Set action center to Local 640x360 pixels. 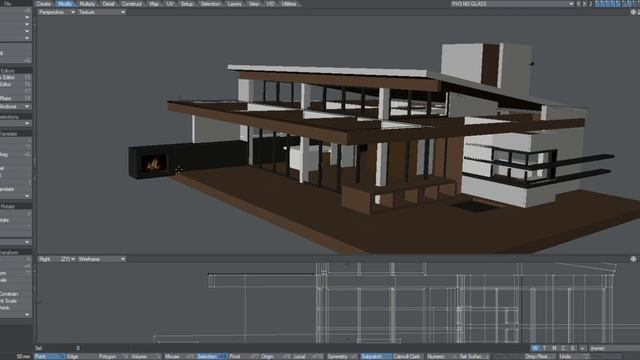click(x=309, y=356)
